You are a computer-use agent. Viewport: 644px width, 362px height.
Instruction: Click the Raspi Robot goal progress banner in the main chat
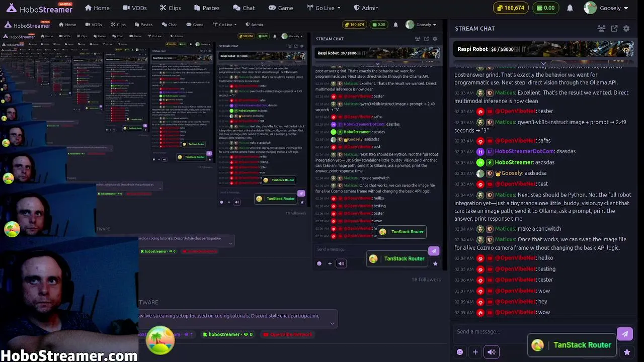543,49
